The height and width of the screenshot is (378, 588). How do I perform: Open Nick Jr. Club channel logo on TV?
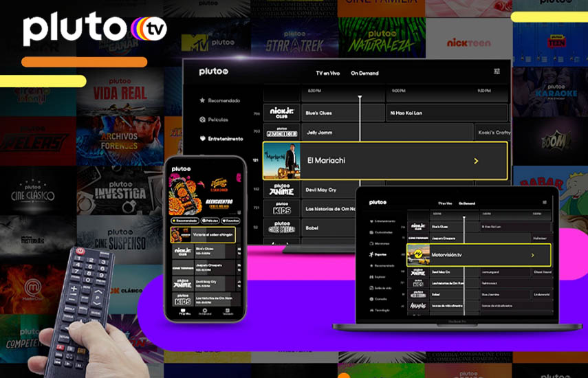(282, 113)
